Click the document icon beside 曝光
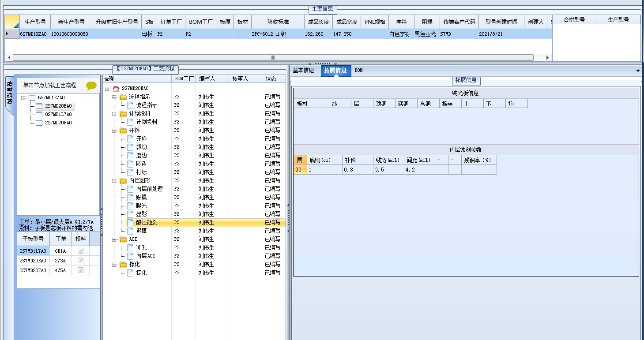Screen dimensions: 644x340 (x=130, y=206)
